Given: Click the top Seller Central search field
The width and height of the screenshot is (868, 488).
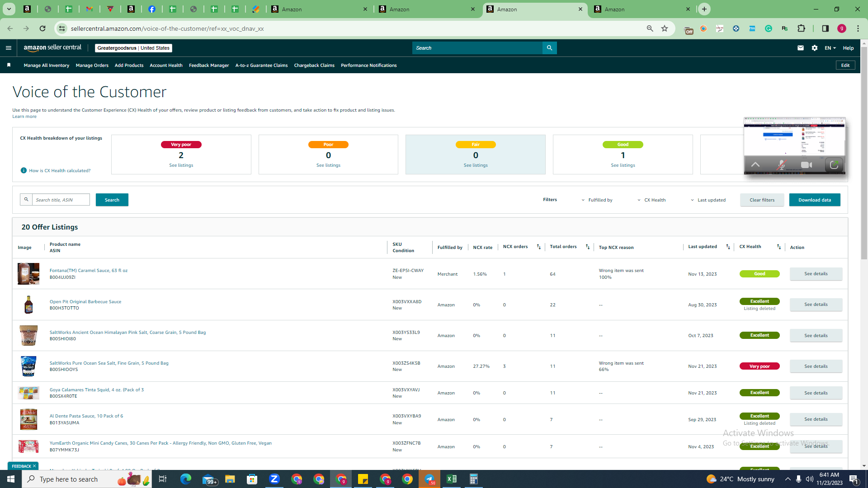Looking at the screenshot, I should pyautogui.click(x=477, y=48).
